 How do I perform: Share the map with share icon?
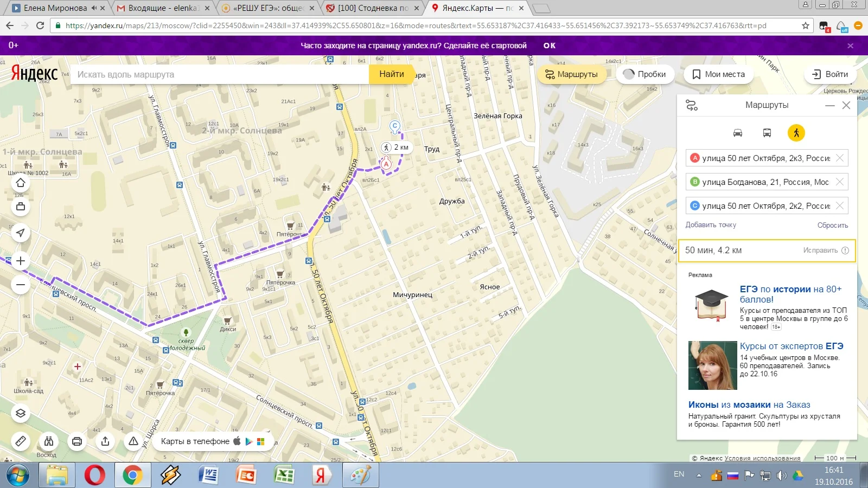[105, 441]
